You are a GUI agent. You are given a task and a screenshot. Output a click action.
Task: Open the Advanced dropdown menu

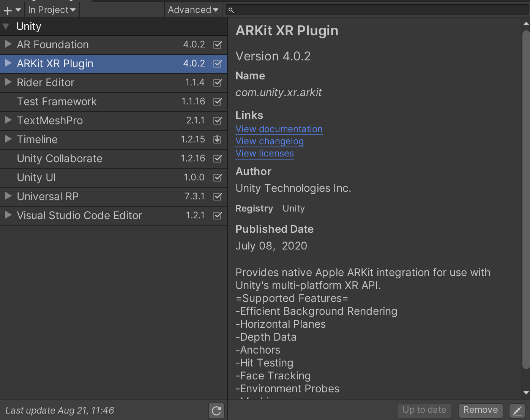click(193, 10)
